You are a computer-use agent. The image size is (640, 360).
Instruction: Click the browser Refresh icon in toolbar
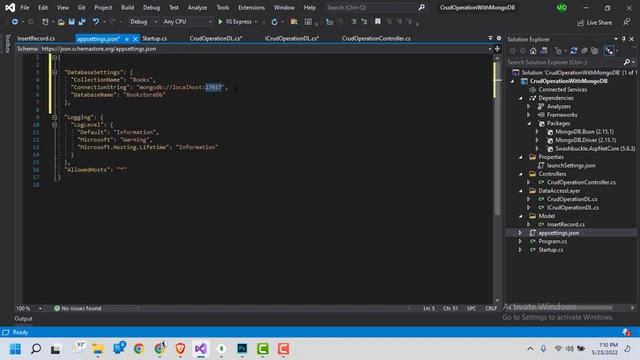274,22
